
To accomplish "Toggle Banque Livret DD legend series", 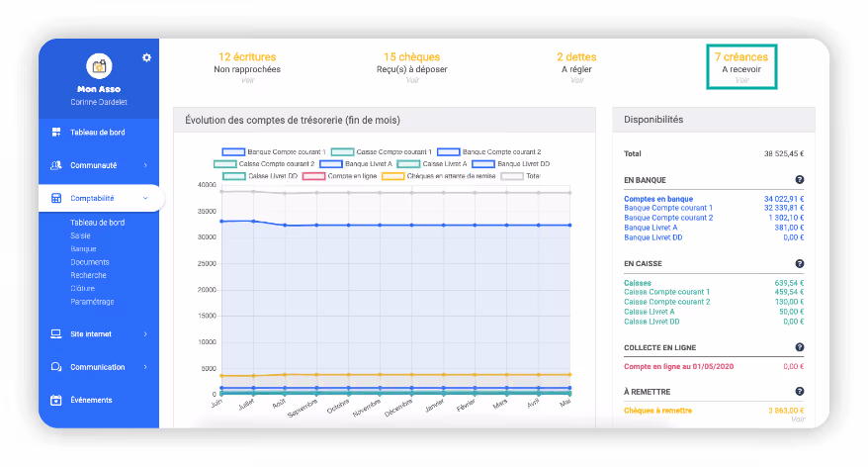I will pyautogui.click(x=510, y=164).
